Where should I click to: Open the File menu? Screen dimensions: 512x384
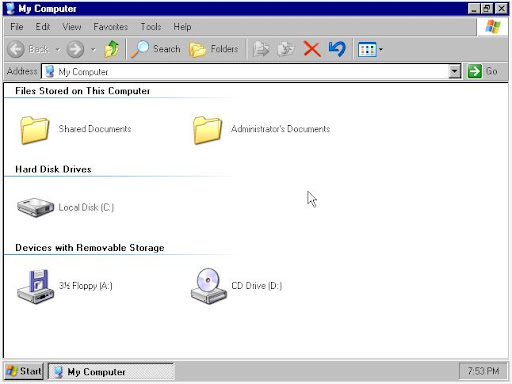17,27
